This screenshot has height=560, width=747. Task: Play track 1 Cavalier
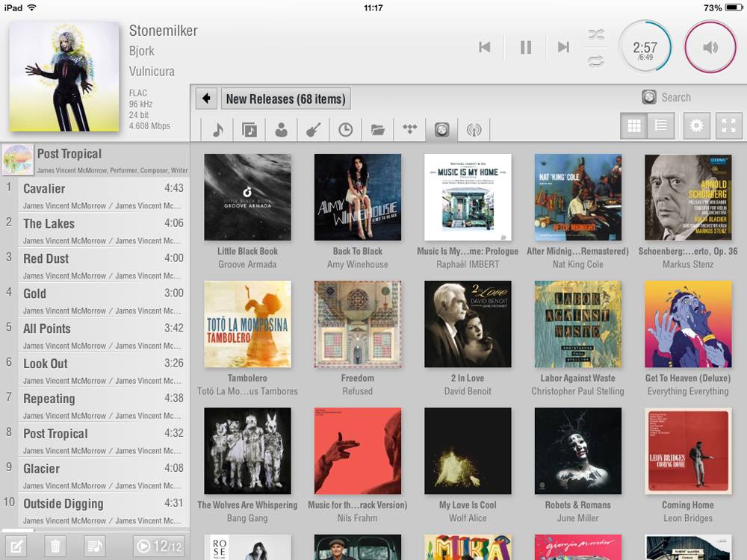pos(96,196)
